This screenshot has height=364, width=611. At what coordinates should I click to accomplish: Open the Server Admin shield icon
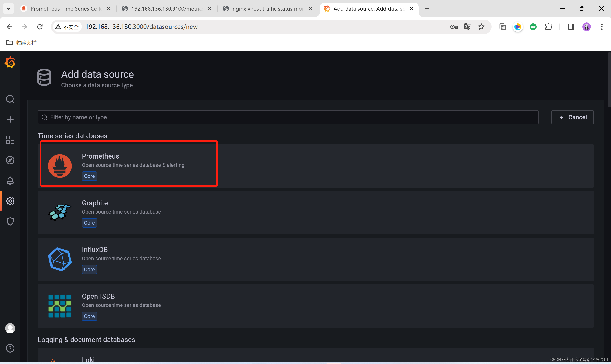(10, 221)
